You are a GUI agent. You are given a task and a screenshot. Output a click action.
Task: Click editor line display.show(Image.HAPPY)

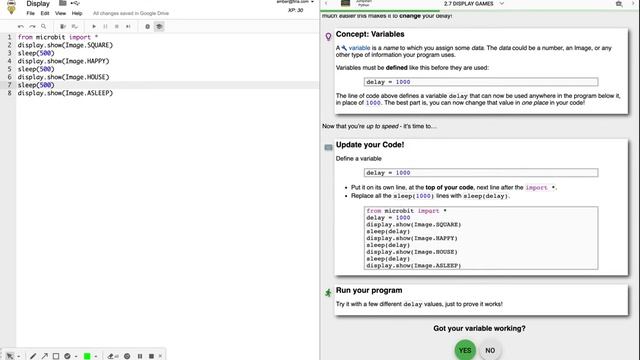click(x=64, y=61)
